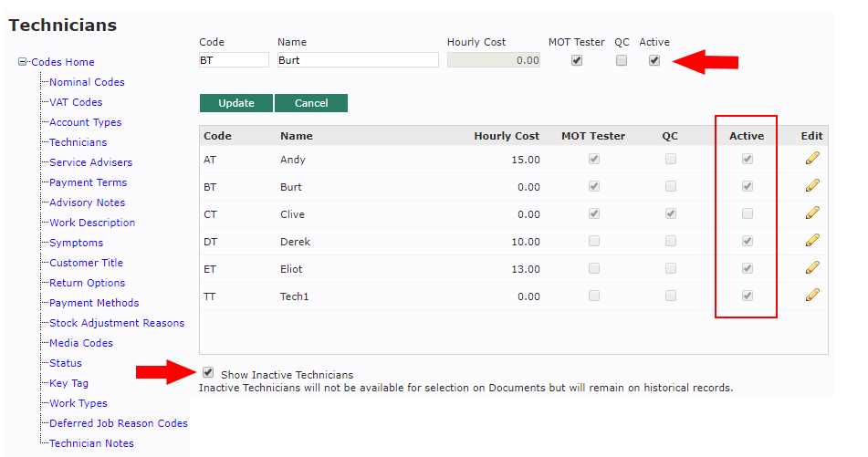This screenshot has width=868, height=457.
Task: Click the pencil icon for Tech1
Action: (x=811, y=296)
